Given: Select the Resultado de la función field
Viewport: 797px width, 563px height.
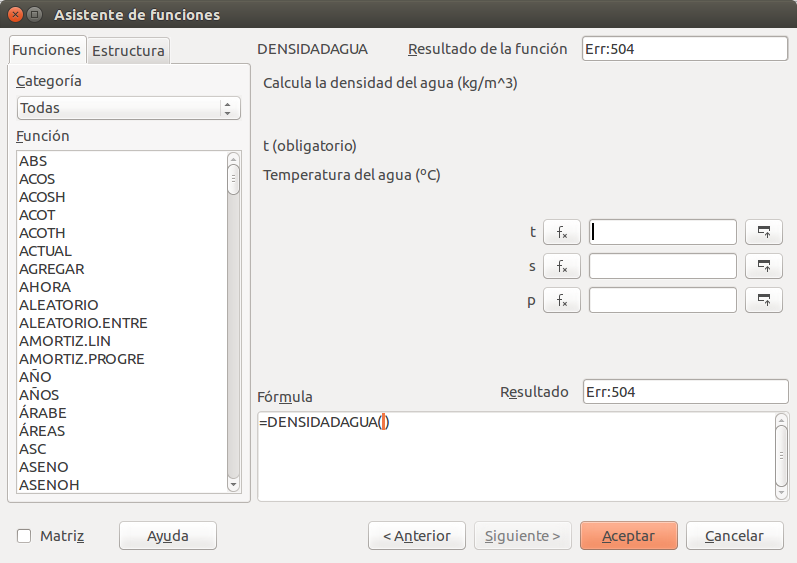Looking at the screenshot, I should pos(685,49).
